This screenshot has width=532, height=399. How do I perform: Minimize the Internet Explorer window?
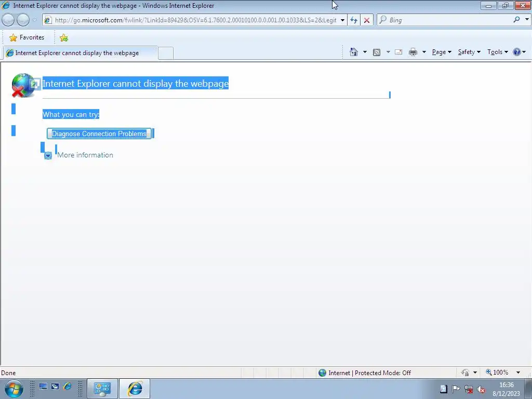pos(489,5)
